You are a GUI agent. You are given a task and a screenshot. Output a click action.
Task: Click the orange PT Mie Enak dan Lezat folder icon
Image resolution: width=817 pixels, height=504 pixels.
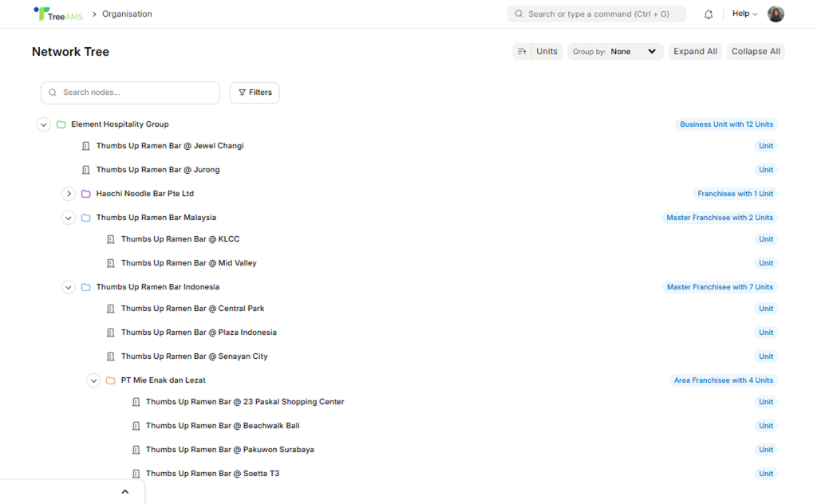[111, 380]
